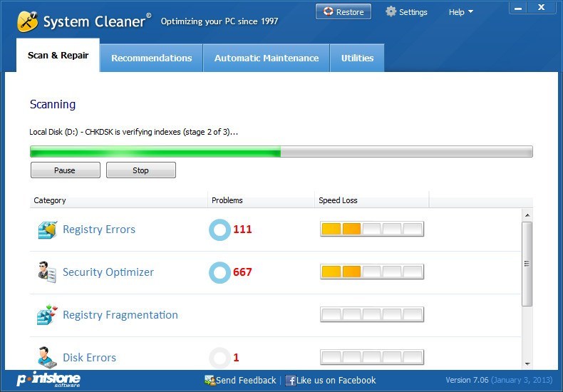Viewport: 563px width, 392px height.
Task: Click the Disk Errors count of 1
Action: pyautogui.click(x=236, y=358)
